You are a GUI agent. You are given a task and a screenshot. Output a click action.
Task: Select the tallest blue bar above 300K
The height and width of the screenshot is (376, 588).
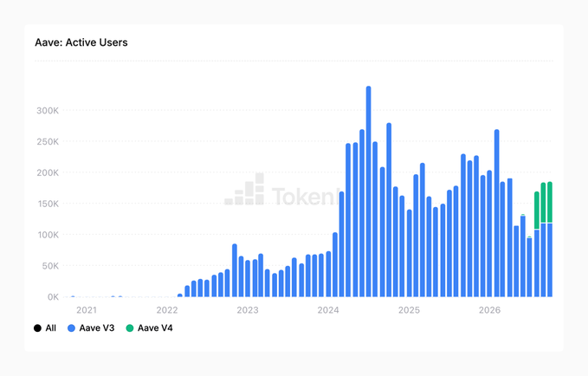[x=369, y=191]
